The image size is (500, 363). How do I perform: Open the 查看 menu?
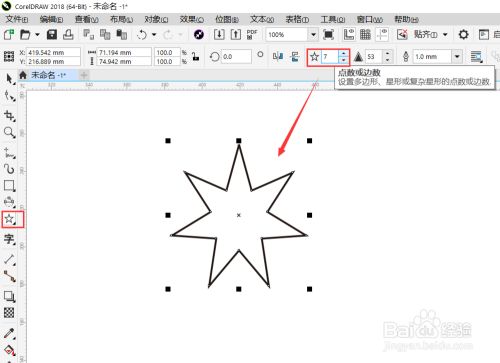point(86,19)
